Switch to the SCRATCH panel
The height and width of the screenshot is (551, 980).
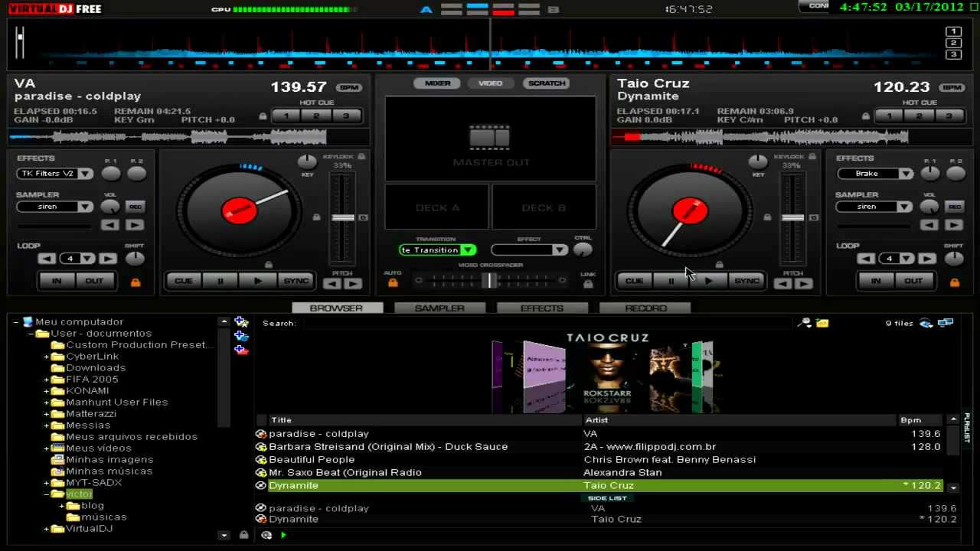click(547, 83)
